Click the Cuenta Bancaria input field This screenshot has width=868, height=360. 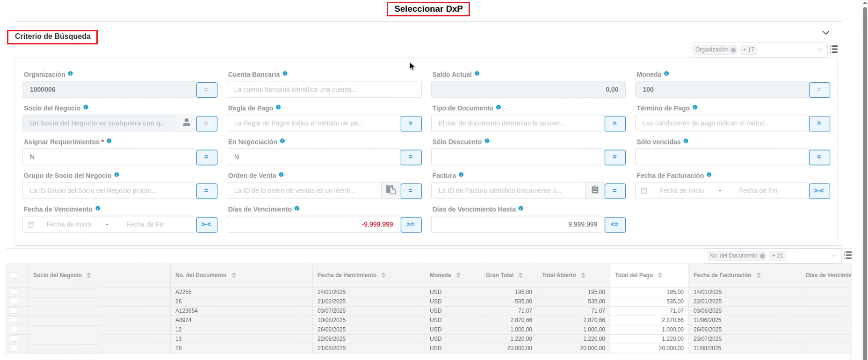(324, 89)
